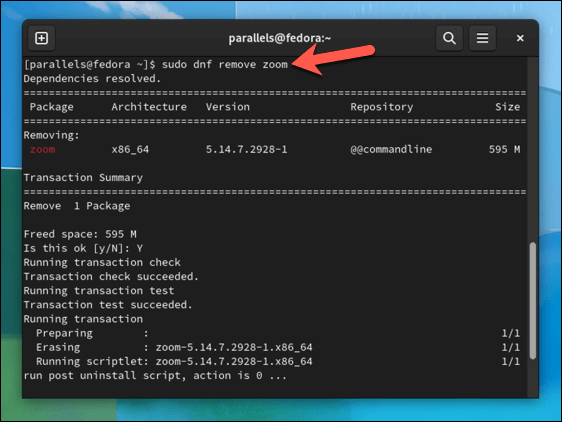Click '@@commandline' repository value

coord(391,150)
